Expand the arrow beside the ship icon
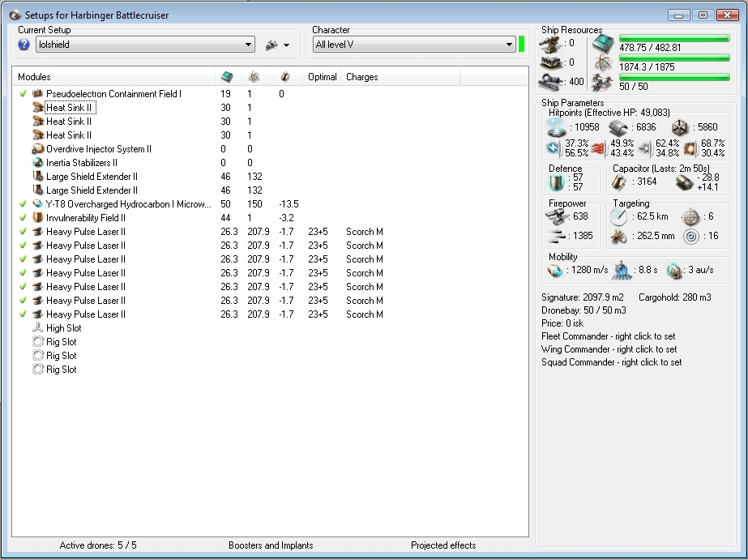Screen dimensions: 748x560 tap(286, 45)
